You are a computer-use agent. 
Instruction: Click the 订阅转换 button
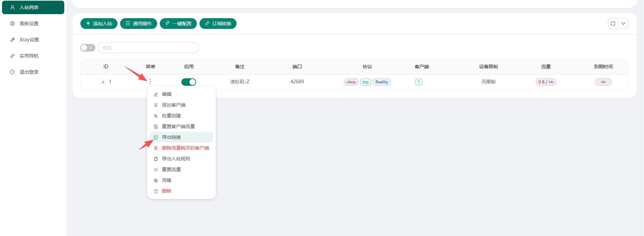(x=218, y=24)
